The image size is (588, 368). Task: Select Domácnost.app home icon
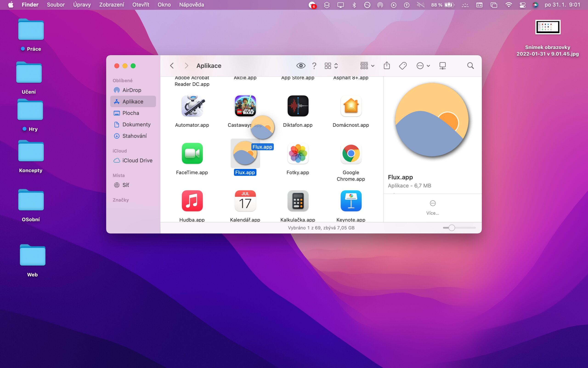[x=351, y=106]
